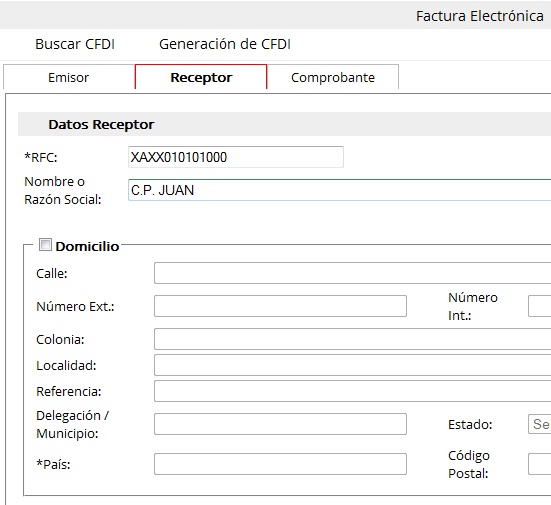This screenshot has height=505, width=551.
Task: Click the Número Ext. input field
Action: 280,306
